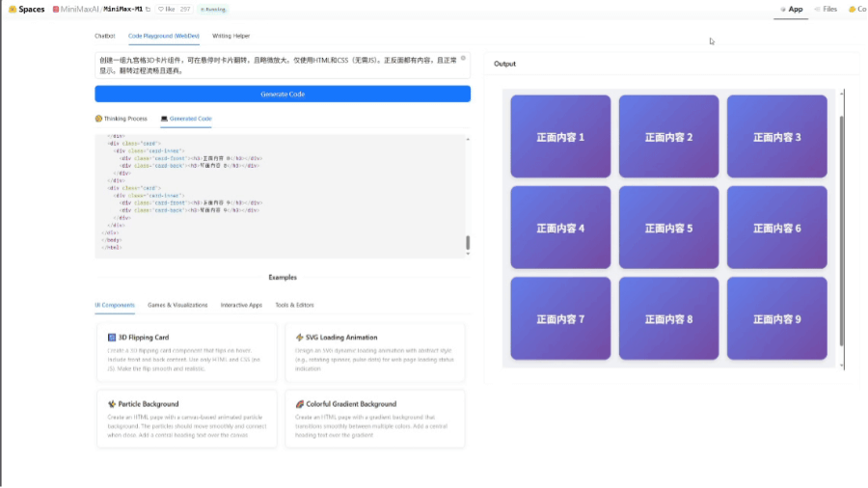Open the Tools & Editors examples tab
The height and width of the screenshot is (488, 868).
pyautogui.click(x=294, y=305)
